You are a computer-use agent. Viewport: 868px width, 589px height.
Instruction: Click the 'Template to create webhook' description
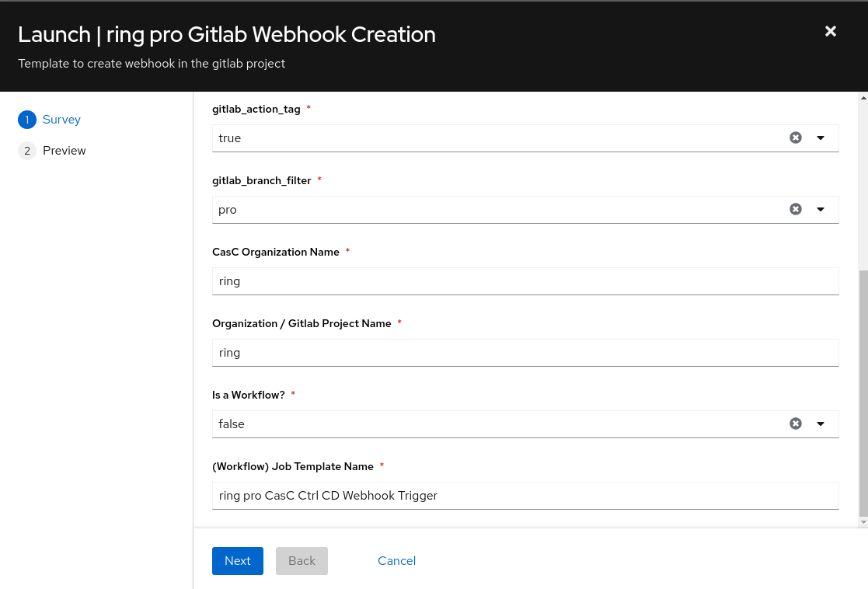tap(152, 64)
